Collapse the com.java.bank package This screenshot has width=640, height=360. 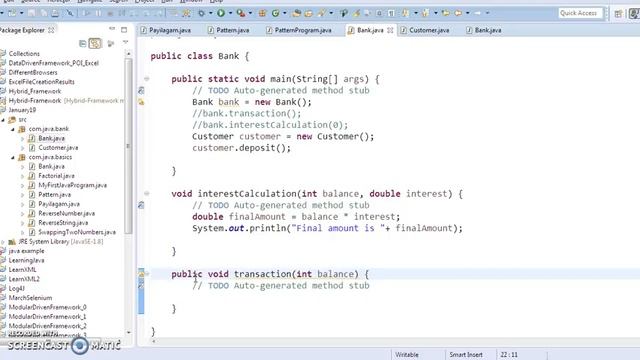pyautogui.click(x=13, y=129)
